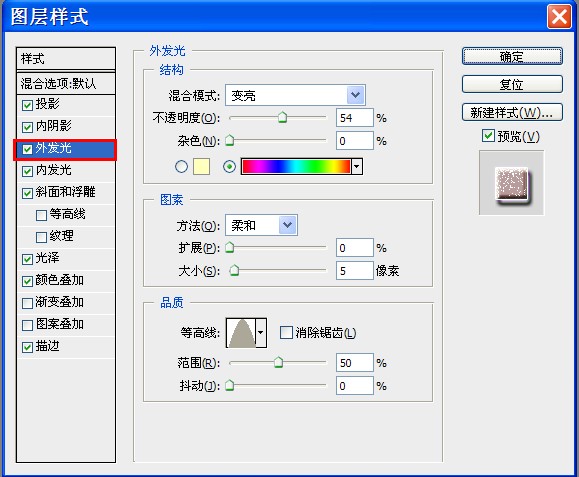Toggle the 外发光 checkbox
The height and width of the screenshot is (477, 579).
click(x=27, y=149)
